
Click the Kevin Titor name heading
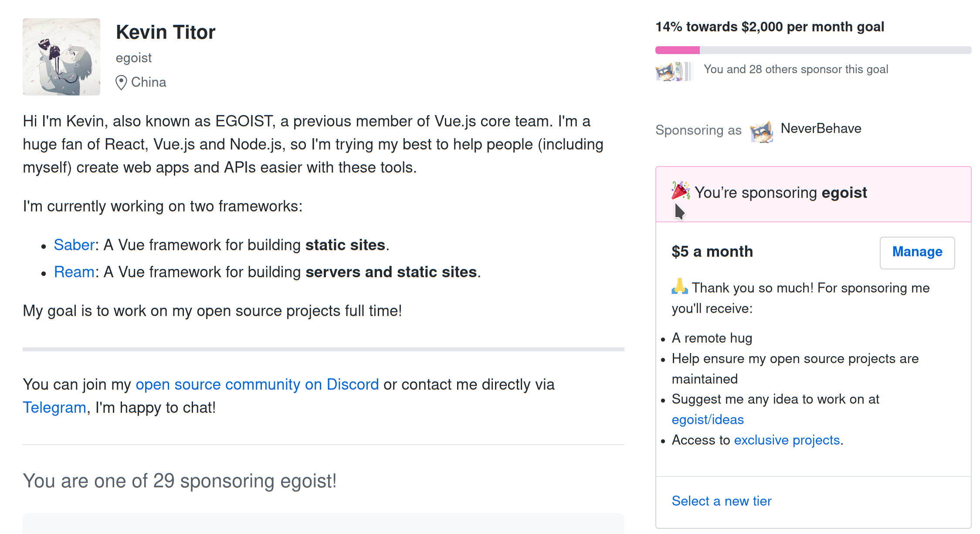tap(166, 32)
